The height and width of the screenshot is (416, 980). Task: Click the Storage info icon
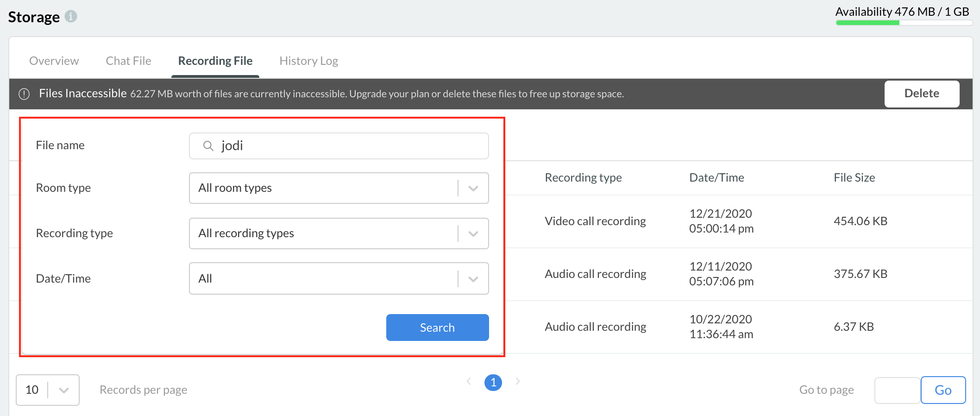coord(71,16)
